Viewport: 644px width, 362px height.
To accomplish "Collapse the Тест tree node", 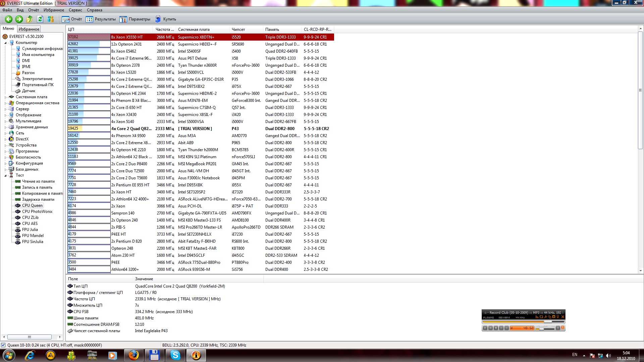I will click(x=6, y=176).
